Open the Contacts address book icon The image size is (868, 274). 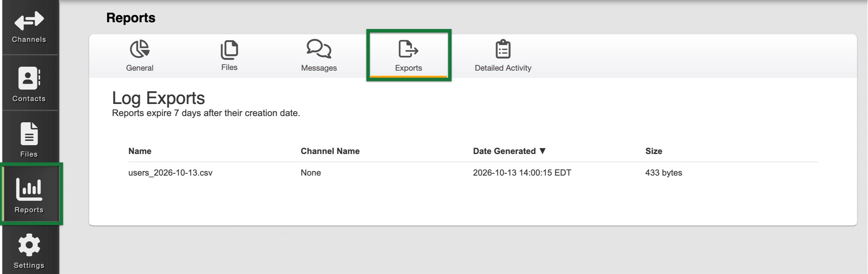(x=29, y=78)
